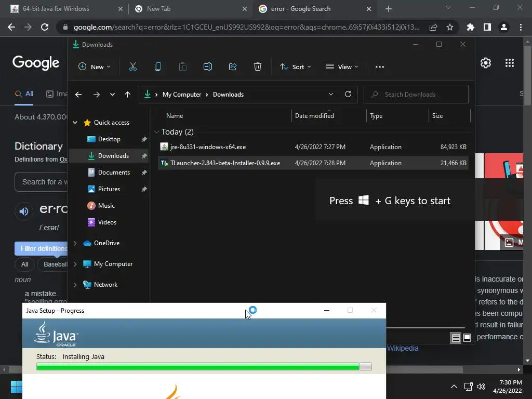Open Pictures in Quick access
532x399 pixels.
(109, 189)
